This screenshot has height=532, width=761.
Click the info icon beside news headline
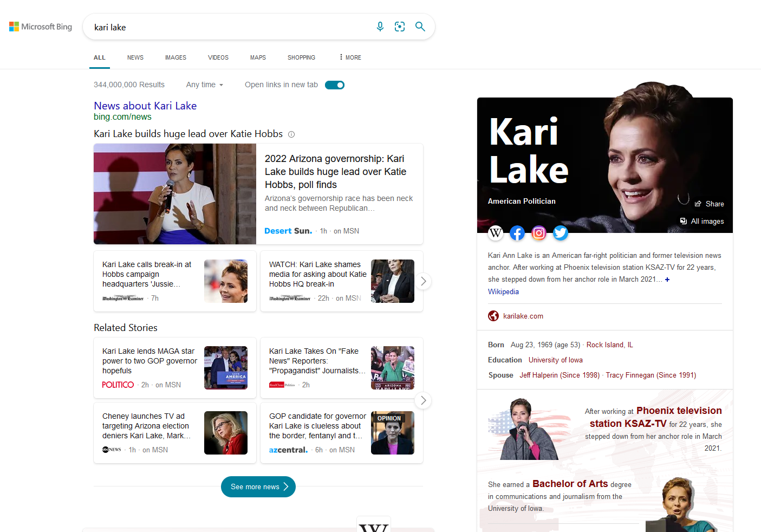pos(291,134)
